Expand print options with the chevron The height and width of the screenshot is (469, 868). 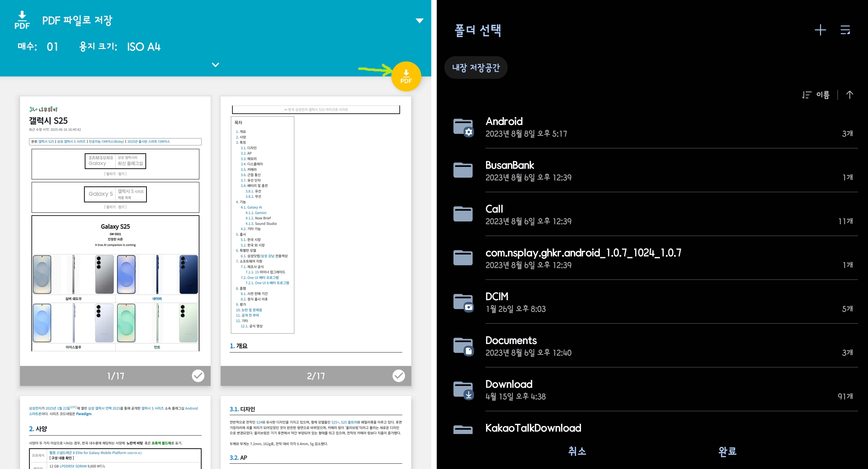coord(215,65)
